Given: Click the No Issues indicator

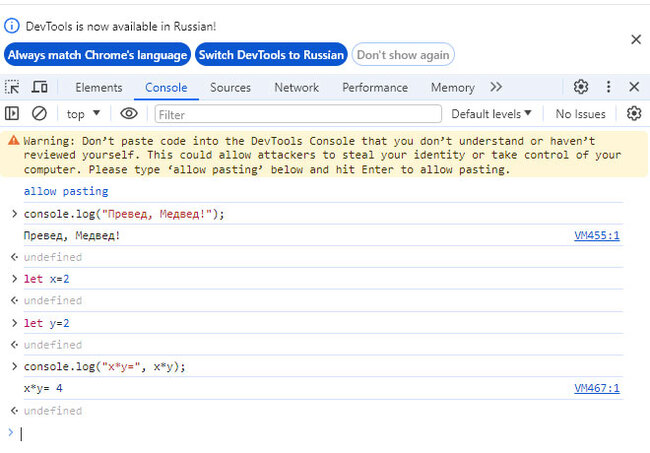Looking at the screenshot, I should pos(580,114).
